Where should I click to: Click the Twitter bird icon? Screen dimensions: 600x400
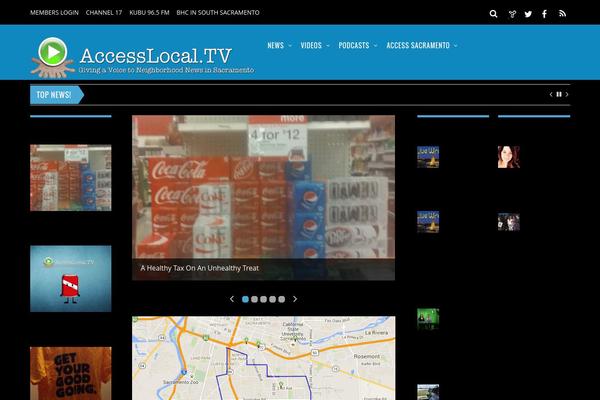point(528,14)
